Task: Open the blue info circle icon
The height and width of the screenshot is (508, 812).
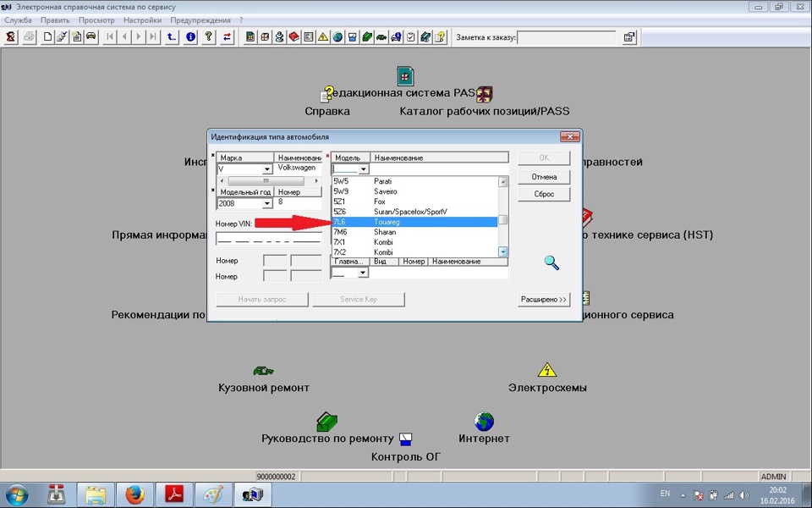Action: click(x=190, y=36)
